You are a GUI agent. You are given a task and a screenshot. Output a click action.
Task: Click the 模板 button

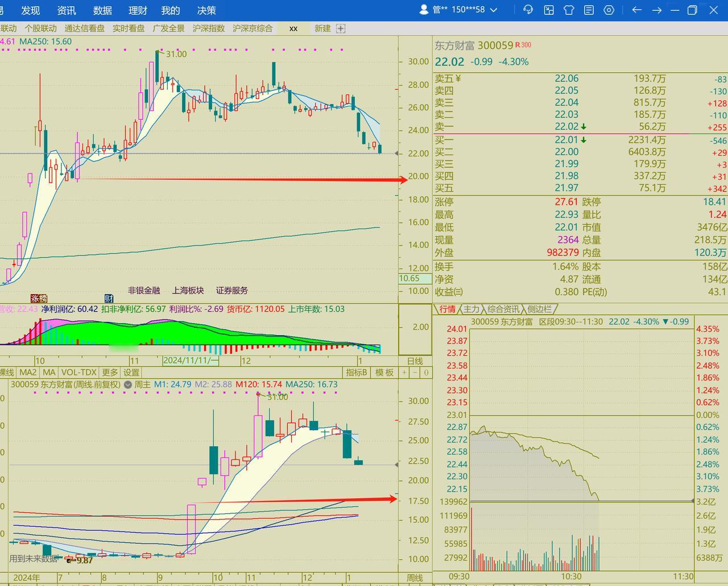(384, 373)
